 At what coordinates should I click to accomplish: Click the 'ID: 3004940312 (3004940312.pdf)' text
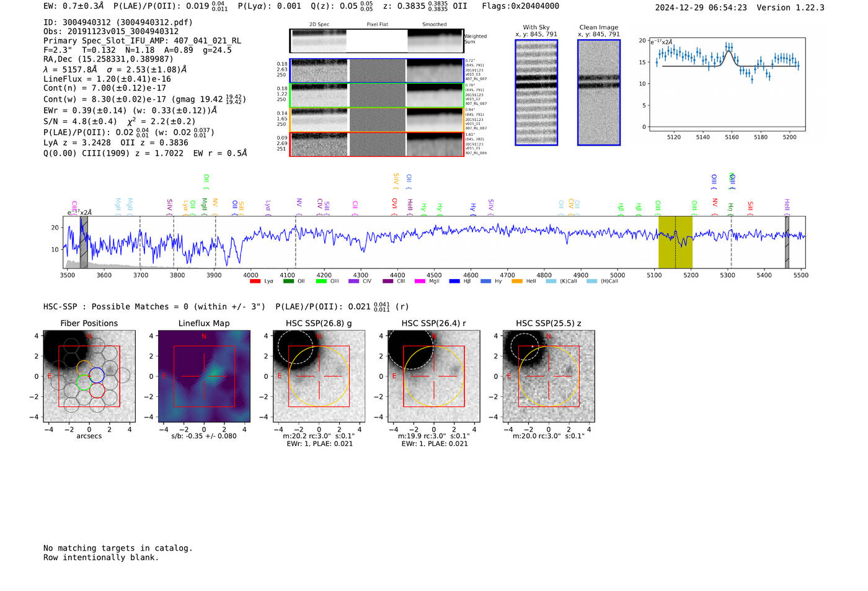coord(118,22)
